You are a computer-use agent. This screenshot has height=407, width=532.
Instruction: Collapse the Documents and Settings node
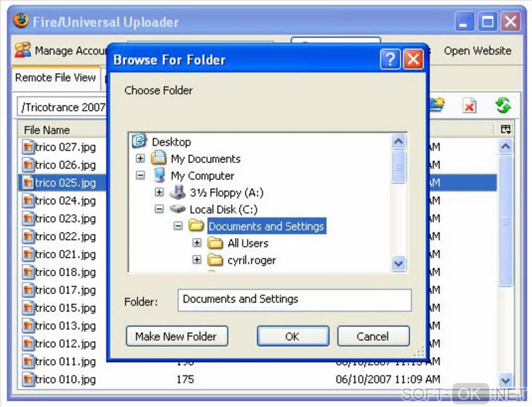(178, 226)
